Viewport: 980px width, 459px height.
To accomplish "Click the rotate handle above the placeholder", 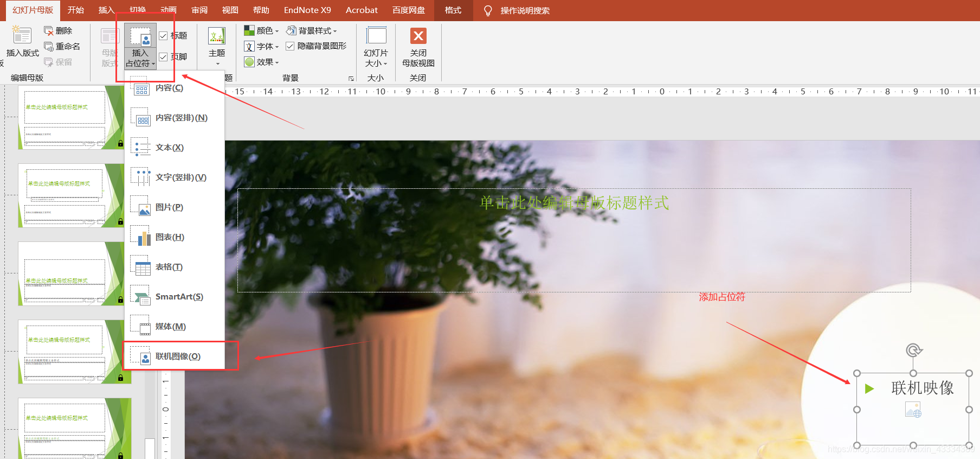I will (914, 350).
